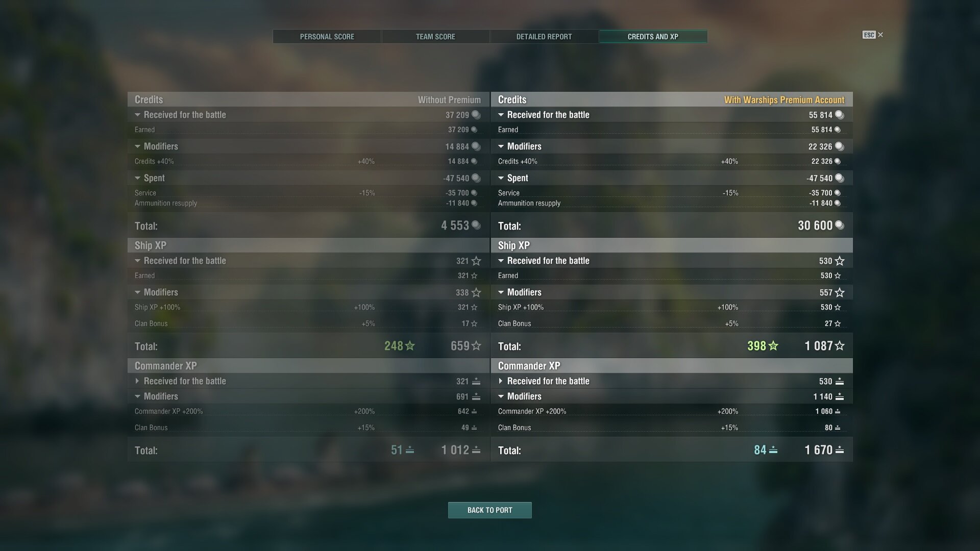
Task: Click the blue commander icon next to 84
Action: click(773, 450)
